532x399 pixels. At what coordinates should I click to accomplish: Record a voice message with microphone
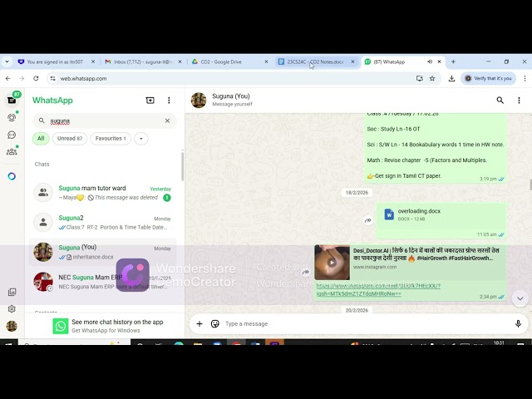tap(518, 323)
